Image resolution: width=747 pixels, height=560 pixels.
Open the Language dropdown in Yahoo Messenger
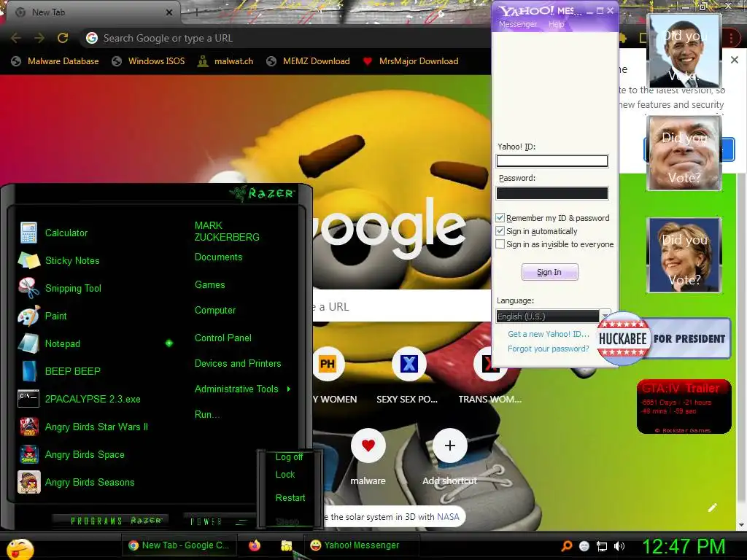pos(553,316)
